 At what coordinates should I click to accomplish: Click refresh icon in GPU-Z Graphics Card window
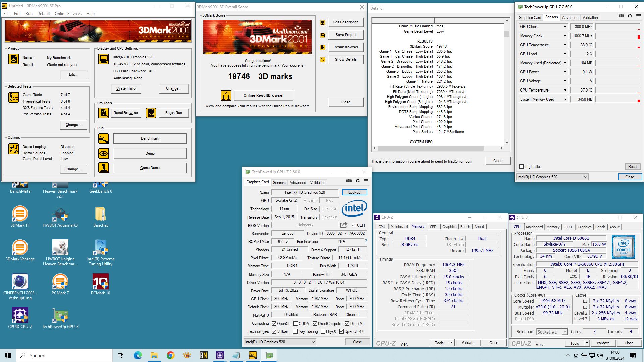click(357, 181)
